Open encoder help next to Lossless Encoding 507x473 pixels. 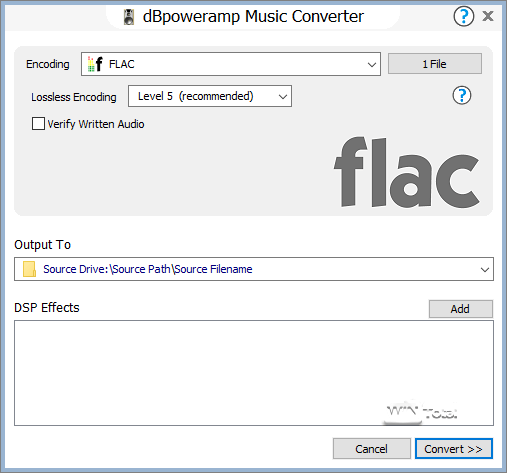[x=462, y=96]
